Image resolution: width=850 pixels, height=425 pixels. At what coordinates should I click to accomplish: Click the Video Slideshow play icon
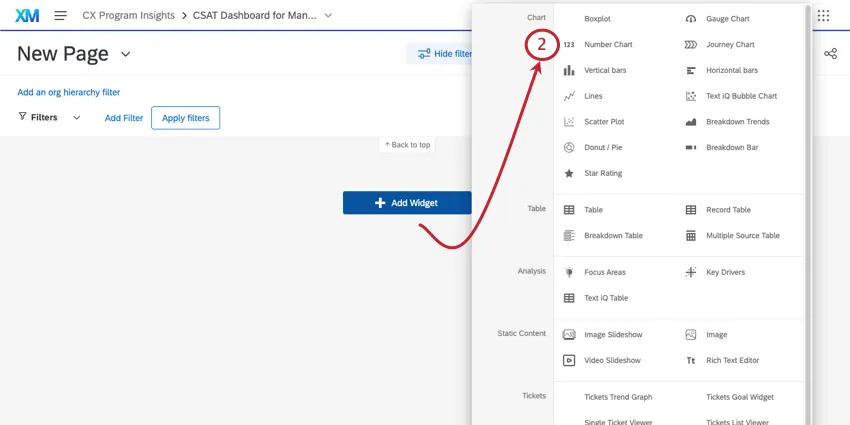569,360
